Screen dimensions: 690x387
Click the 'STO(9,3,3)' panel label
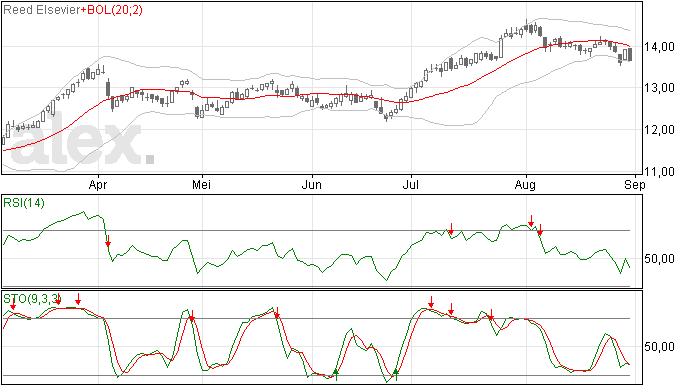coord(32,299)
